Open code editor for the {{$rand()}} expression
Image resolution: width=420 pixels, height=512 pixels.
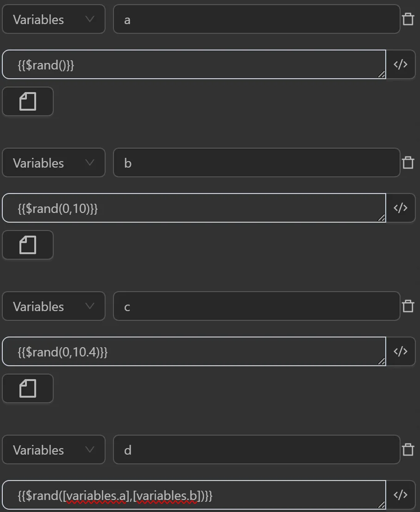pos(401,65)
